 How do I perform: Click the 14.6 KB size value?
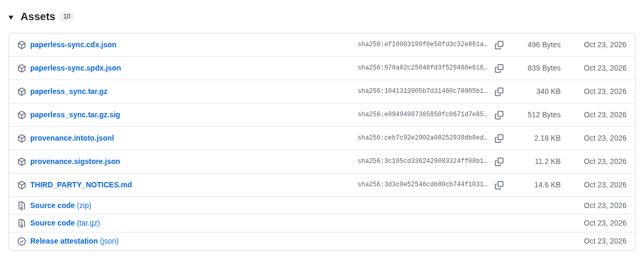[x=547, y=185]
